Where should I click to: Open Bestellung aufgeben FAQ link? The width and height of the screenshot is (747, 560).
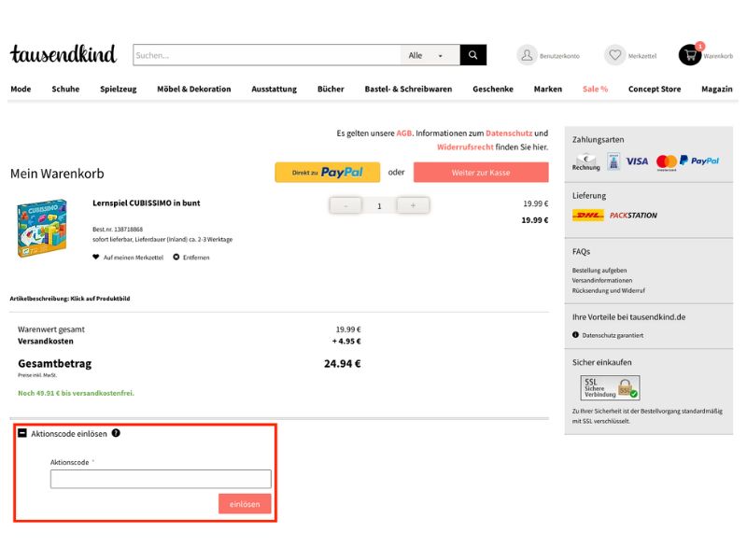tap(599, 271)
